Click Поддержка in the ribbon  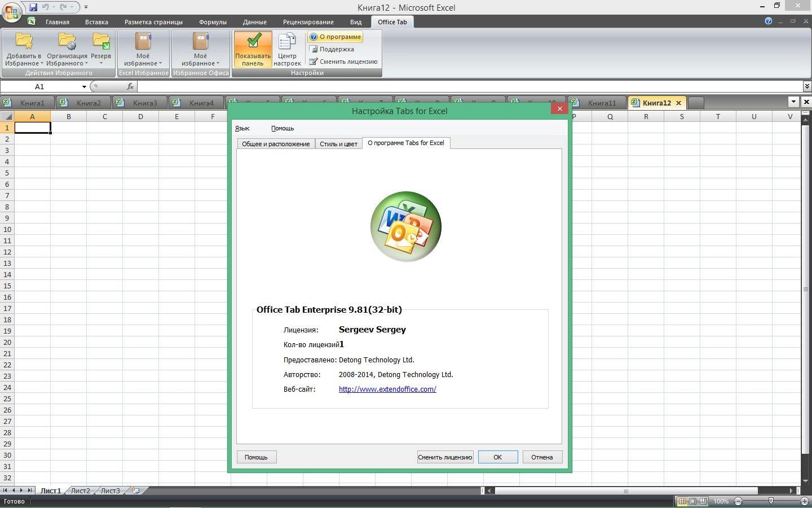[332, 49]
